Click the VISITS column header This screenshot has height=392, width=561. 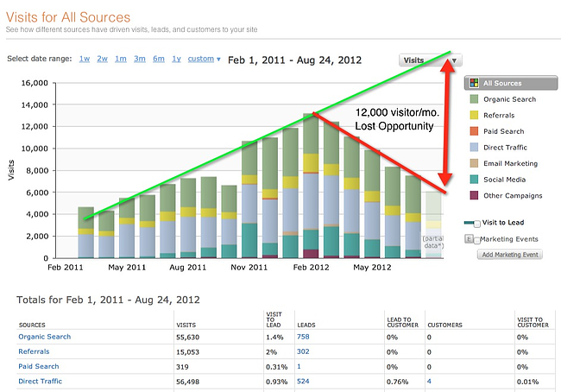pos(186,325)
